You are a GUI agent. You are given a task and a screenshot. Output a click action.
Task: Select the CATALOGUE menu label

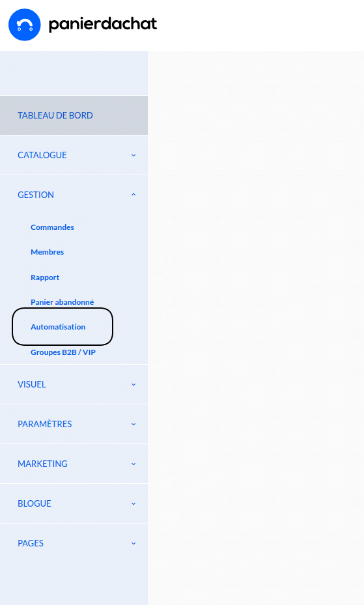click(x=42, y=155)
